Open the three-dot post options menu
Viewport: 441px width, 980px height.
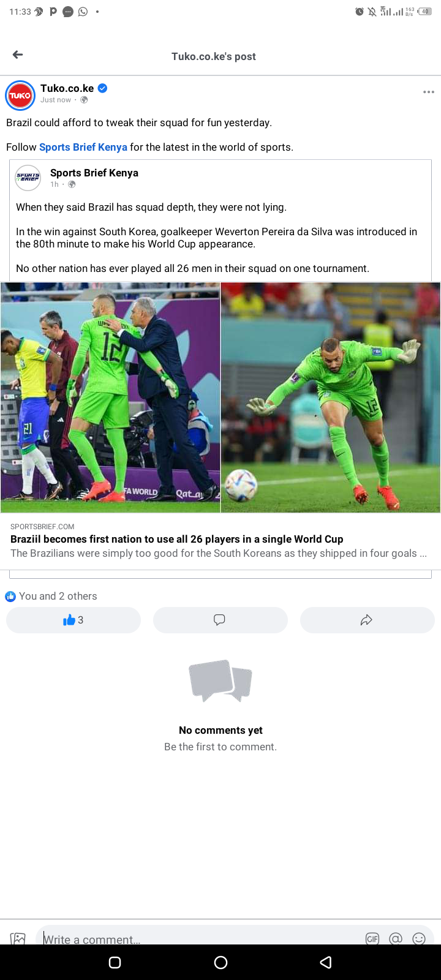tap(428, 92)
